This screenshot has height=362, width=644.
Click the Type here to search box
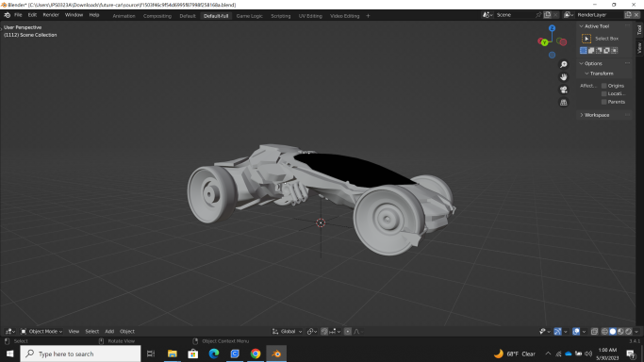[80, 354]
